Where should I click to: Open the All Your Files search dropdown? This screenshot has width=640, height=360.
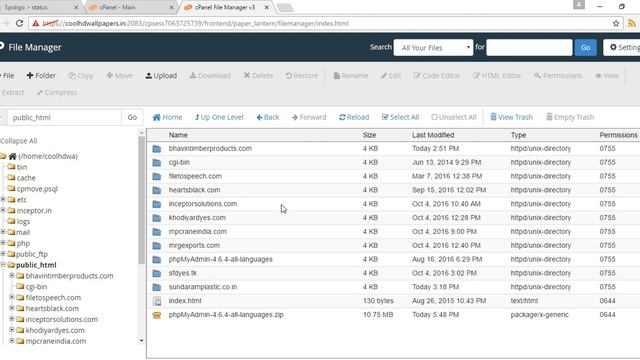[x=433, y=48]
